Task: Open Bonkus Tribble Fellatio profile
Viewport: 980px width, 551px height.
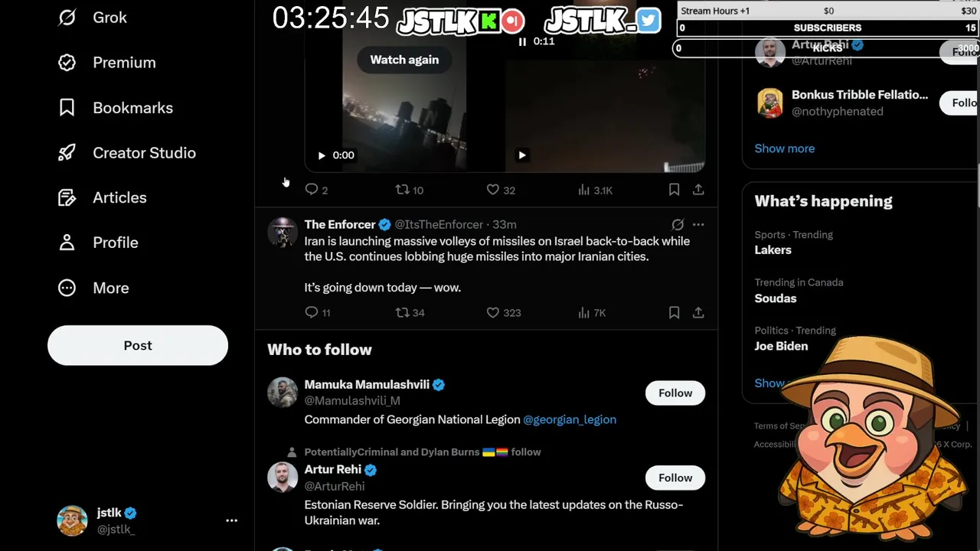Action: [860, 95]
